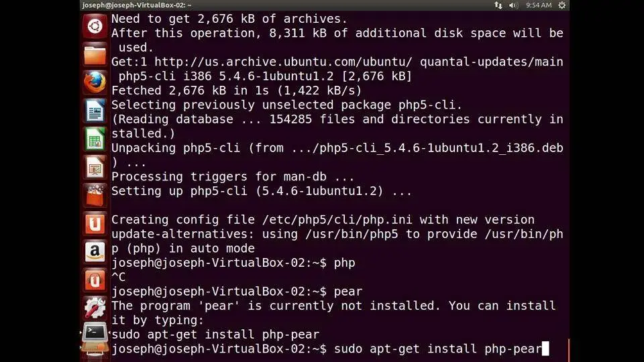
Task: Open LibreOffice Impress presentation icon
Action: coord(95,167)
